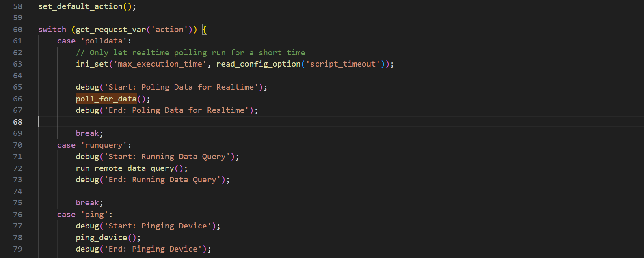Click 'Start: Running Data Query' string
The height and width of the screenshot is (258, 644).
click(167, 157)
